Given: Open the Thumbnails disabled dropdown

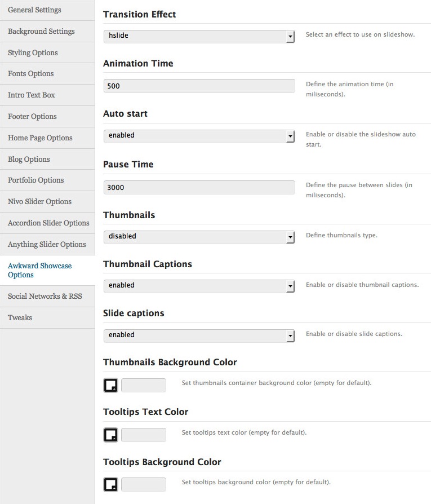Looking at the screenshot, I should (199, 237).
